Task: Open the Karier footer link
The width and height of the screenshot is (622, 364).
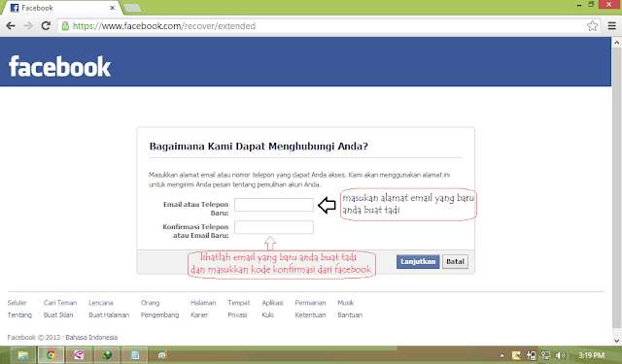Action: pyautogui.click(x=199, y=314)
